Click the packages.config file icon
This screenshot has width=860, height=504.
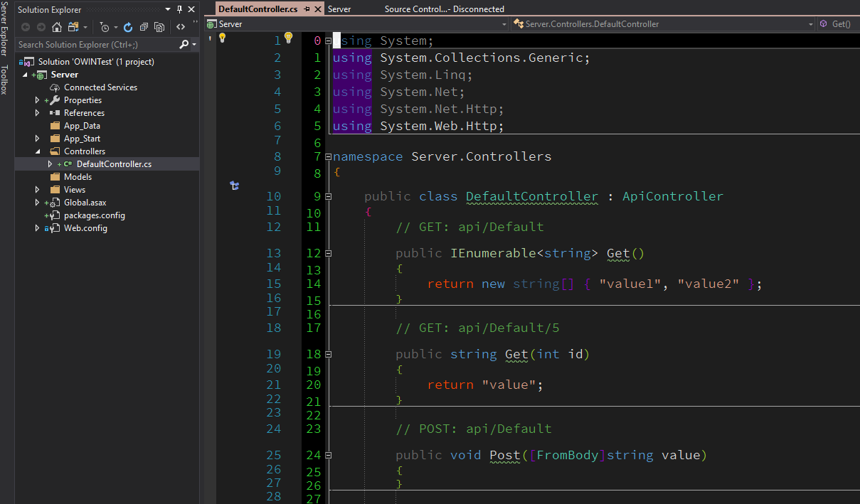pos(55,215)
